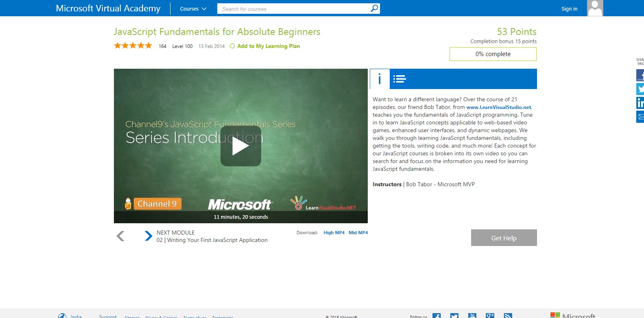Switch to the info tab icon
This screenshot has height=318, width=644.
click(x=380, y=78)
